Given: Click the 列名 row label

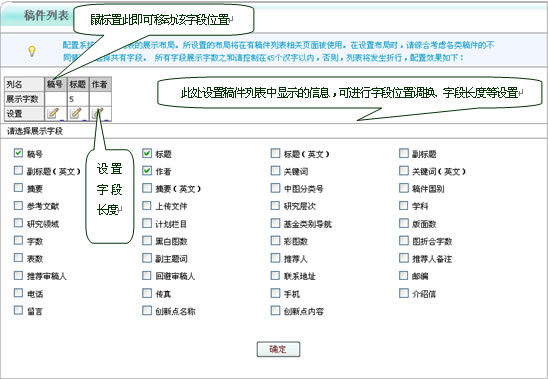Looking at the screenshot, I should (14, 84).
